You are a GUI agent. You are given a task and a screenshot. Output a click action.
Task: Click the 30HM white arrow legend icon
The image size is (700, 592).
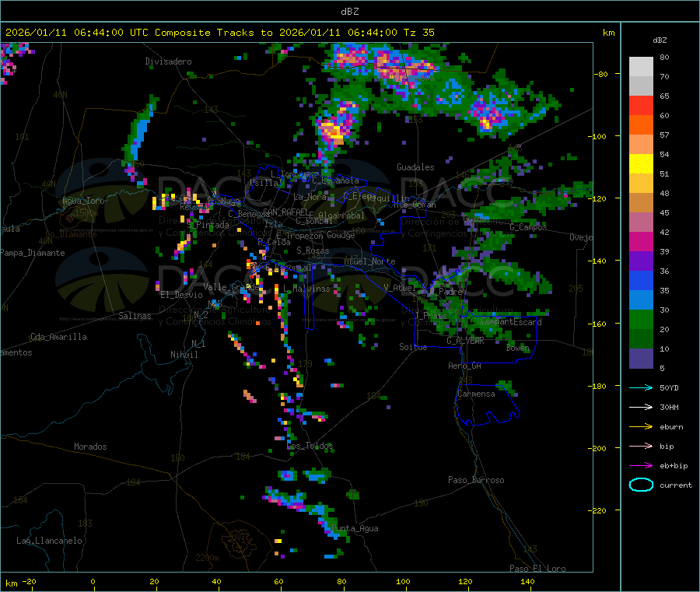[641, 407]
